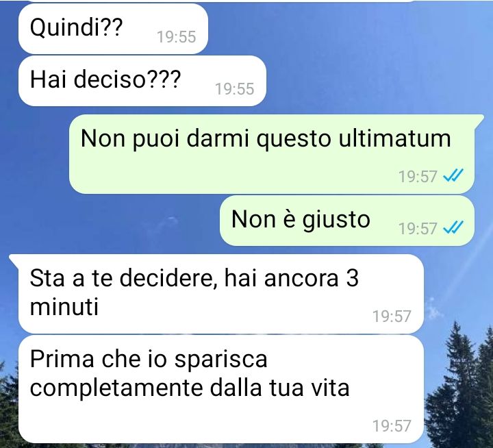Tap the 'Non puoi darmi questo ultimatum' bubble
Screen dimensions: 493x448
pos(273,154)
